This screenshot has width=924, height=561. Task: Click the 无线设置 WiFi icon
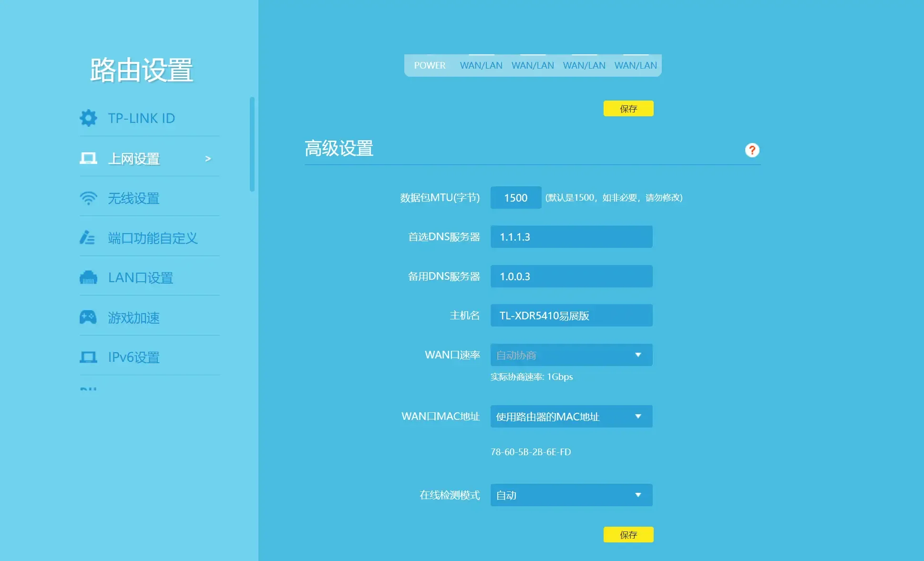pyautogui.click(x=89, y=198)
